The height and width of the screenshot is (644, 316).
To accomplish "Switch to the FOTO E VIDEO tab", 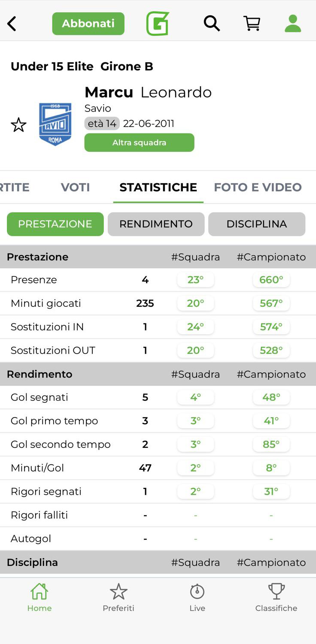I will coord(258,187).
